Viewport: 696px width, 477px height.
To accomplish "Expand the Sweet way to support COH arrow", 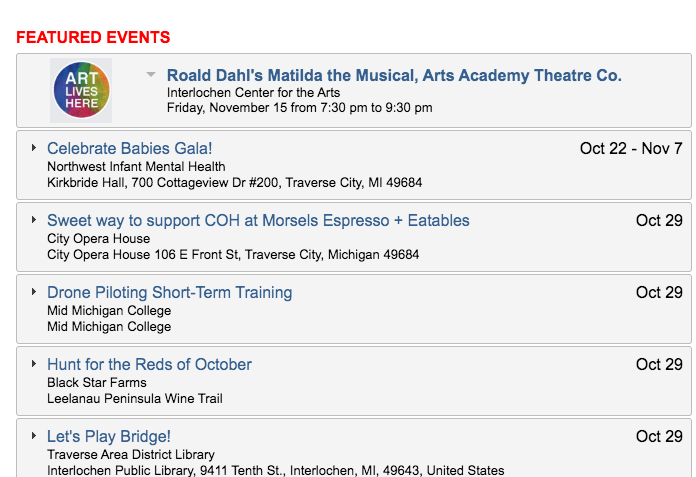I will [x=34, y=219].
